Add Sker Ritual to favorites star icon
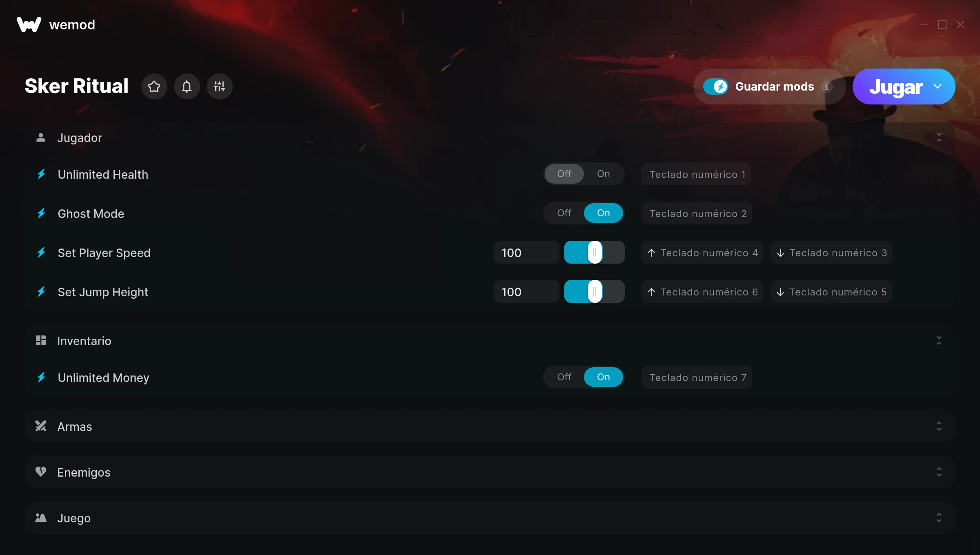The width and height of the screenshot is (980, 555). click(154, 87)
